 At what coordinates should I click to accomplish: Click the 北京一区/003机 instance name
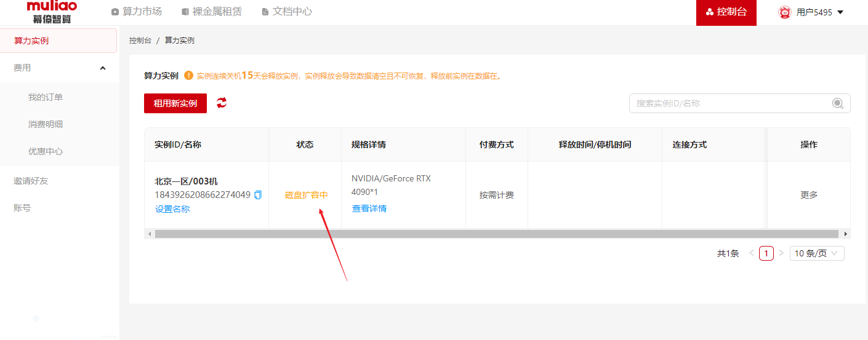tap(186, 181)
